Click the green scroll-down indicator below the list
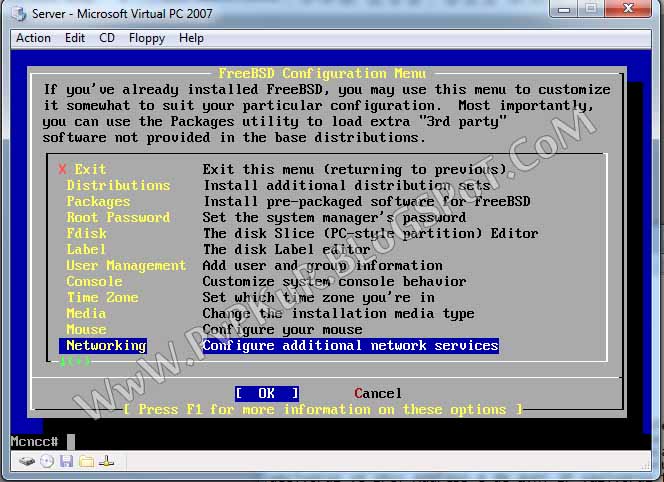This screenshot has width=664, height=482. click(x=75, y=362)
